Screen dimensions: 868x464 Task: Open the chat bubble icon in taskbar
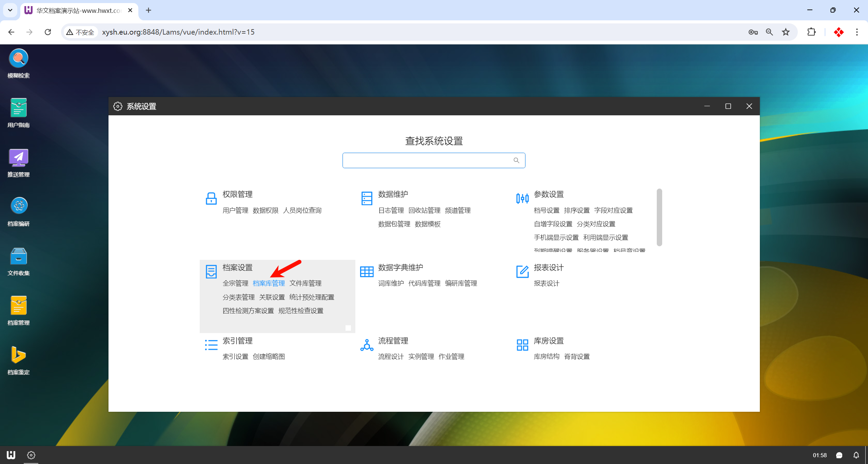pos(839,455)
